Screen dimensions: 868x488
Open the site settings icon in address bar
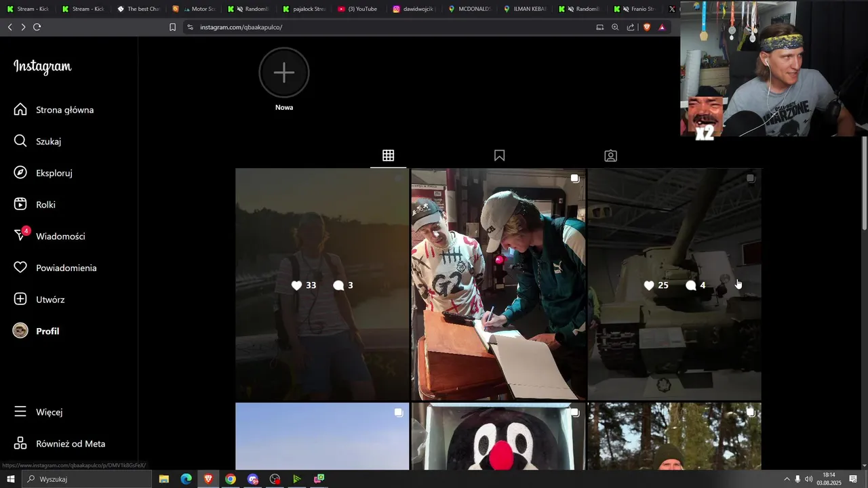pyautogui.click(x=190, y=27)
